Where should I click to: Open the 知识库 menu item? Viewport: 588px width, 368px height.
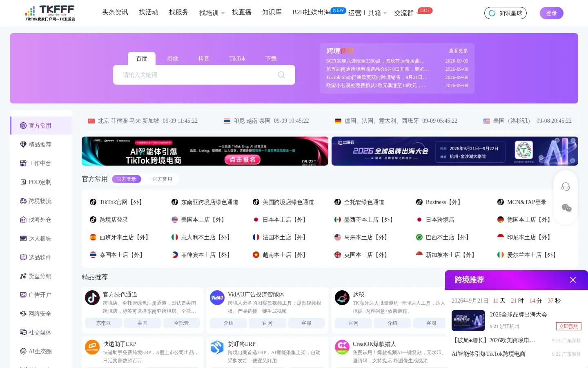pyautogui.click(x=272, y=12)
